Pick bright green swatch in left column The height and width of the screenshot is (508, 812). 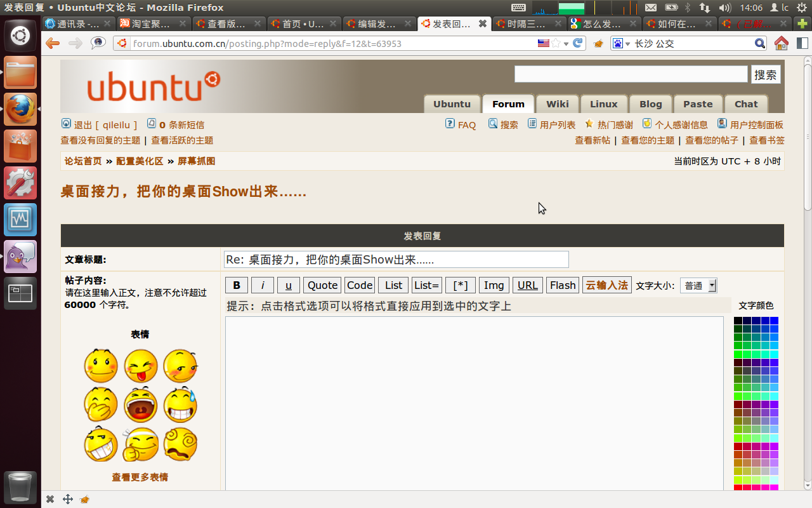click(738, 354)
